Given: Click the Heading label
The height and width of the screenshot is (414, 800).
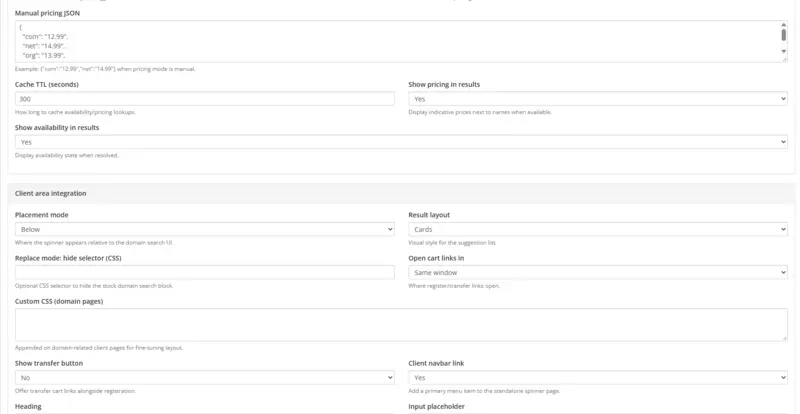Looking at the screenshot, I should point(28,406).
